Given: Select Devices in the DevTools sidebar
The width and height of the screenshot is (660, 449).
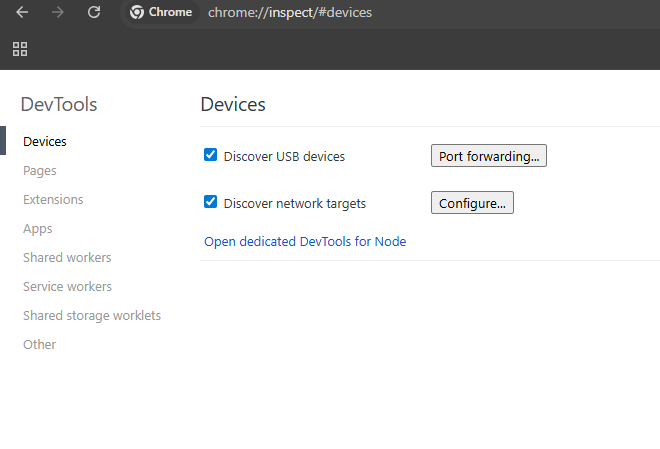Looking at the screenshot, I should point(45,141).
